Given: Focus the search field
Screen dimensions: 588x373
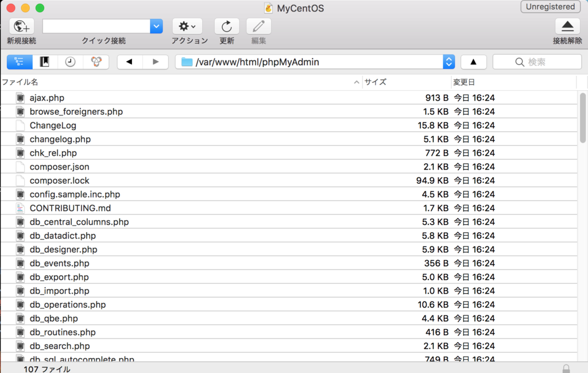Looking at the screenshot, I should tap(537, 62).
